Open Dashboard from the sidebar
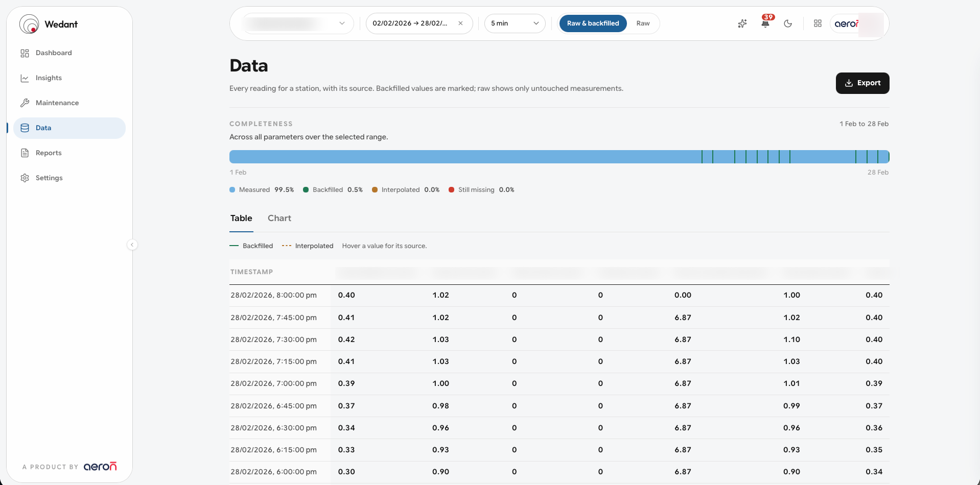The image size is (980, 485). pyautogui.click(x=69, y=53)
